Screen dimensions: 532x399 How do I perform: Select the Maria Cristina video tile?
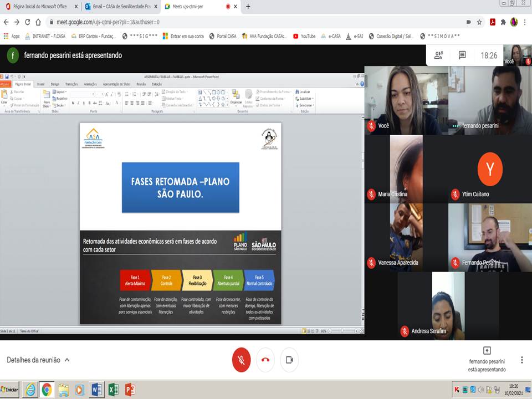coord(406,169)
